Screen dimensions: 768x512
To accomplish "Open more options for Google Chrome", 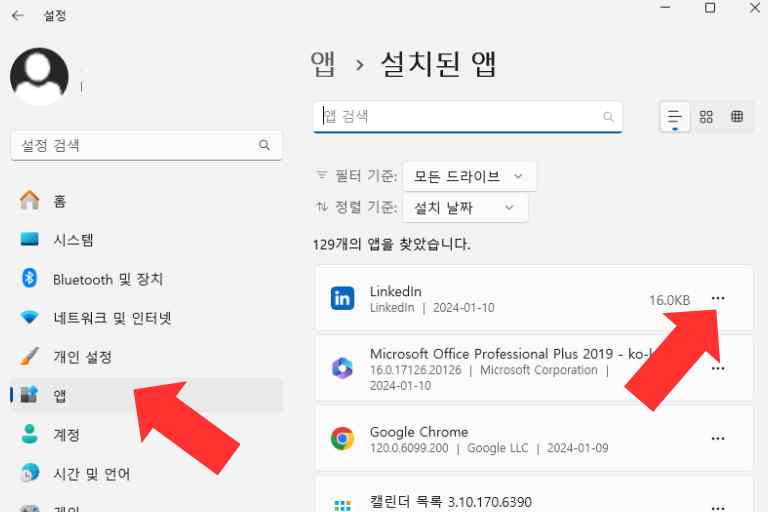I will pos(718,439).
